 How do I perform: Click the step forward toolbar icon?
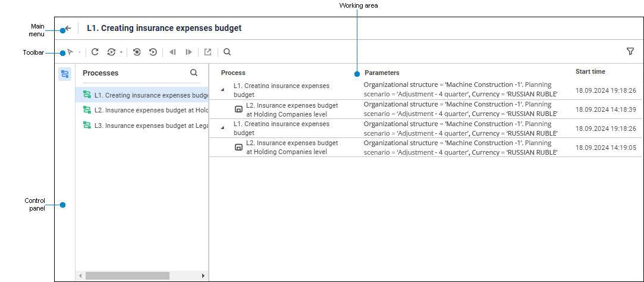point(189,52)
